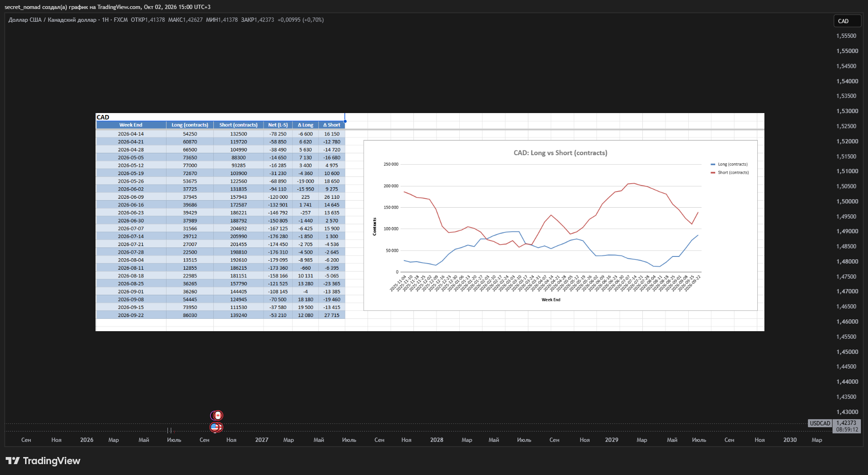Viewport: 868px width, 475px height.
Task: Select the 1,42373 current price label
Action: (847, 423)
